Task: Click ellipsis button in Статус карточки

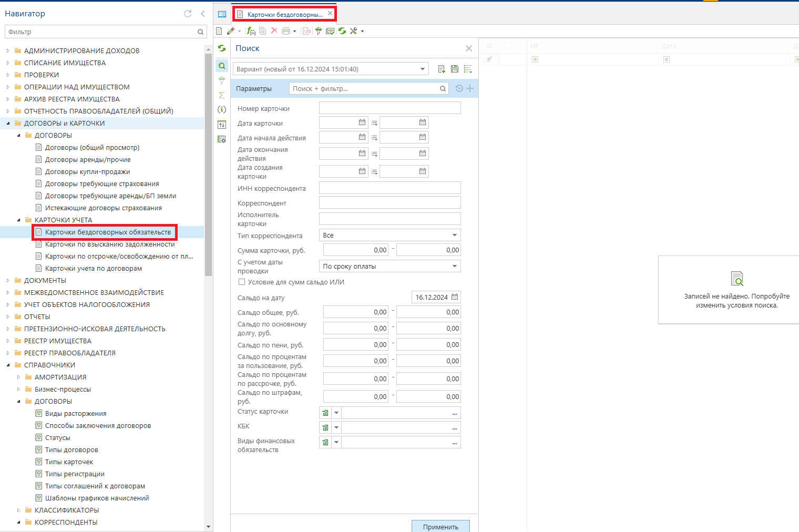Action: point(455,413)
